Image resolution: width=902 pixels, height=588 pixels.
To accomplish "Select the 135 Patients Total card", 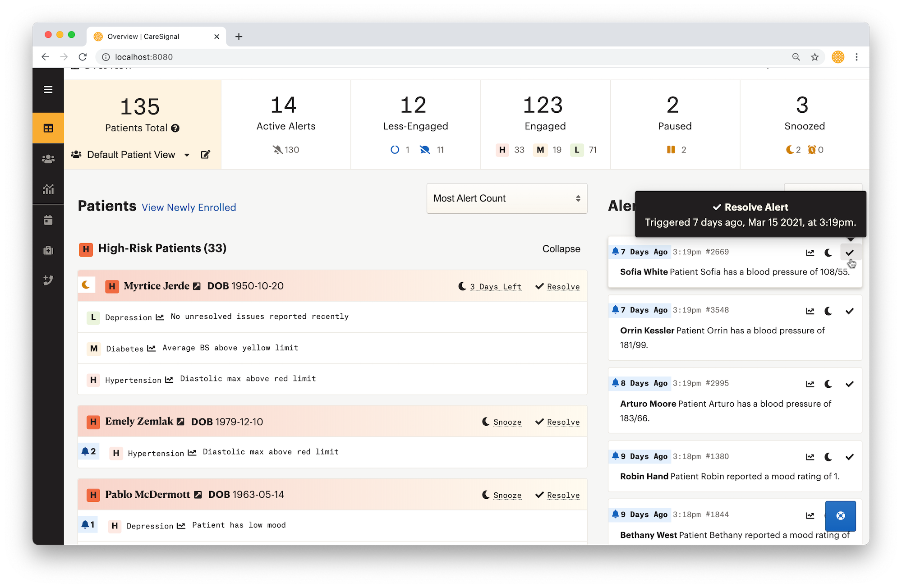I will coord(143,125).
